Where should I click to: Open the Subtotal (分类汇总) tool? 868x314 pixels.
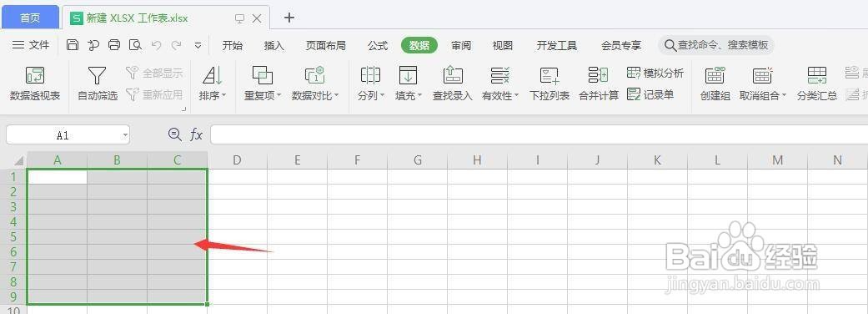pyautogui.click(x=816, y=84)
